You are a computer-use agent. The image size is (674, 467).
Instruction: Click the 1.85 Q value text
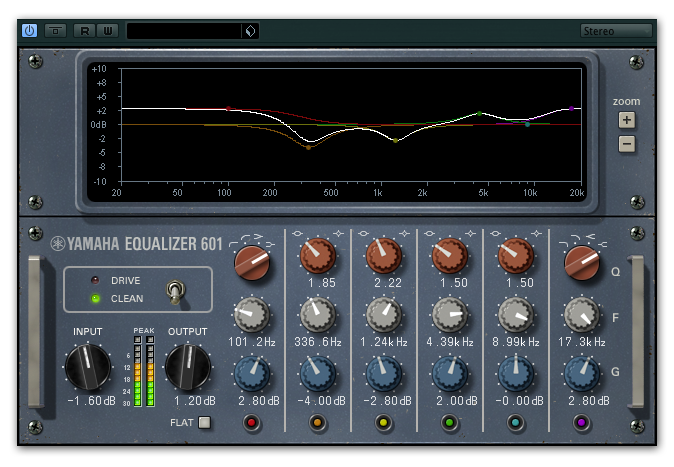tap(322, 283)
